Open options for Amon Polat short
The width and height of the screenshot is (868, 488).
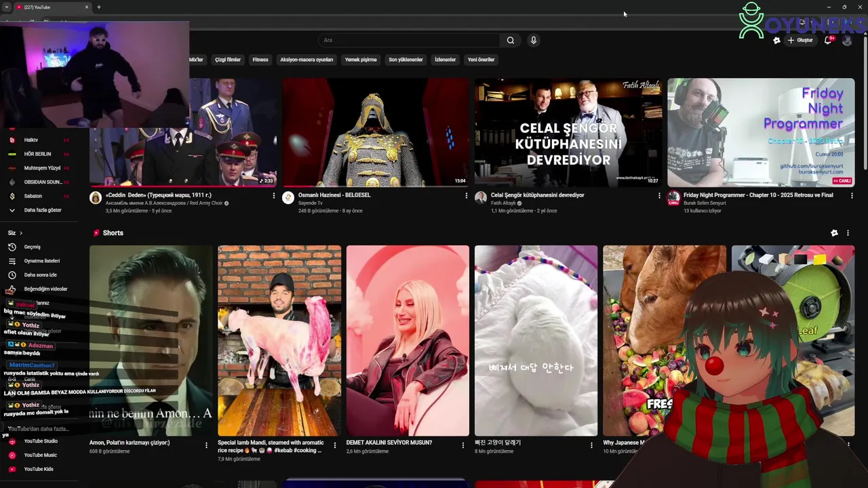[x=207, y=445]
